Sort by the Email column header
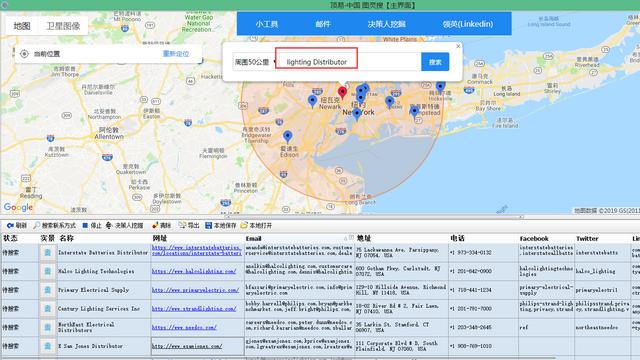Screen dimensions: 640x360 [253, 238]
